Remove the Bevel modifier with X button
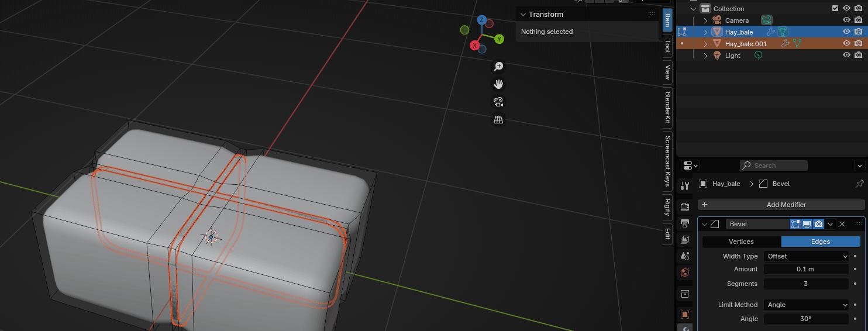This screenshot has width=868, height=331. (842, 224)
